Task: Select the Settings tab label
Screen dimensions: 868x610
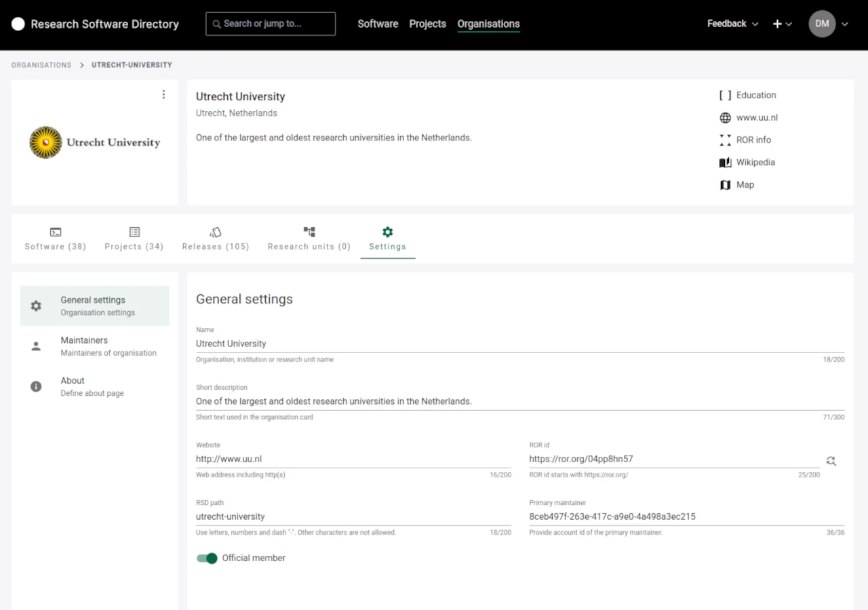Action: coord(388,247)
